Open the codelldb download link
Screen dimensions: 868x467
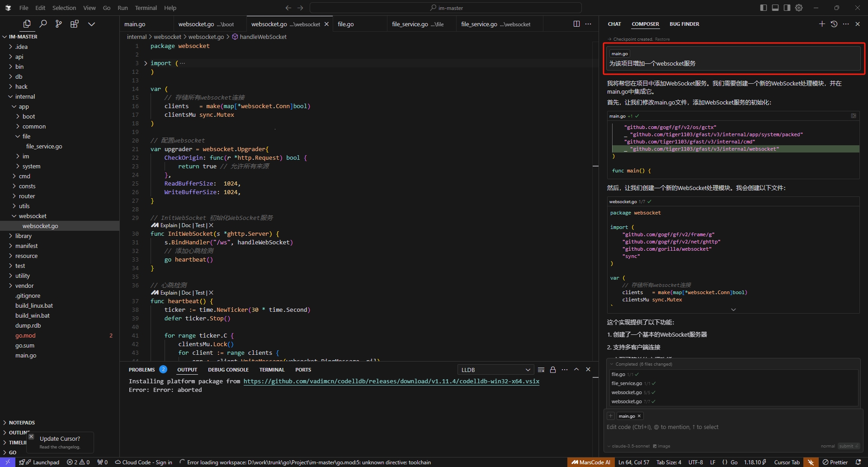click(x=392, y=381)
